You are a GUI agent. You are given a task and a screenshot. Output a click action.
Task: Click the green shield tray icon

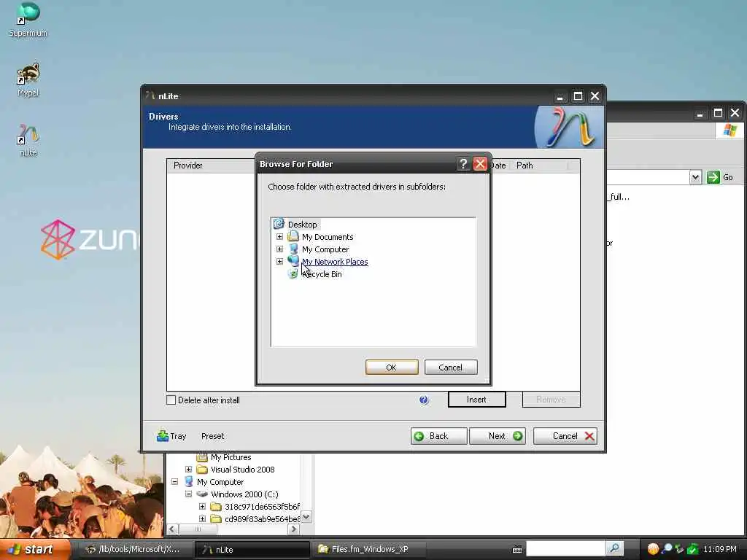coord(693,549)
